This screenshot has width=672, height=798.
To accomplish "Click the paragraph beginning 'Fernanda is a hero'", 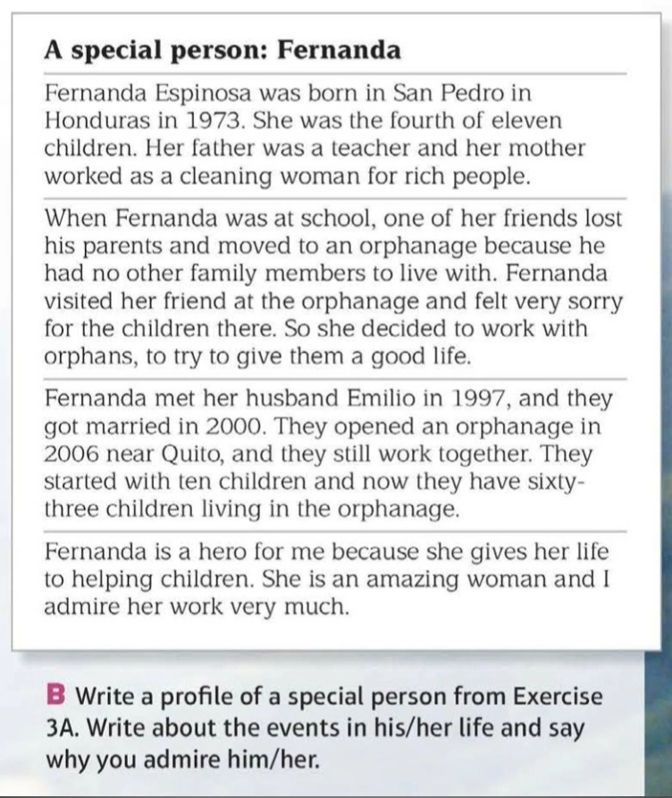I will click(x=327, y=579).
